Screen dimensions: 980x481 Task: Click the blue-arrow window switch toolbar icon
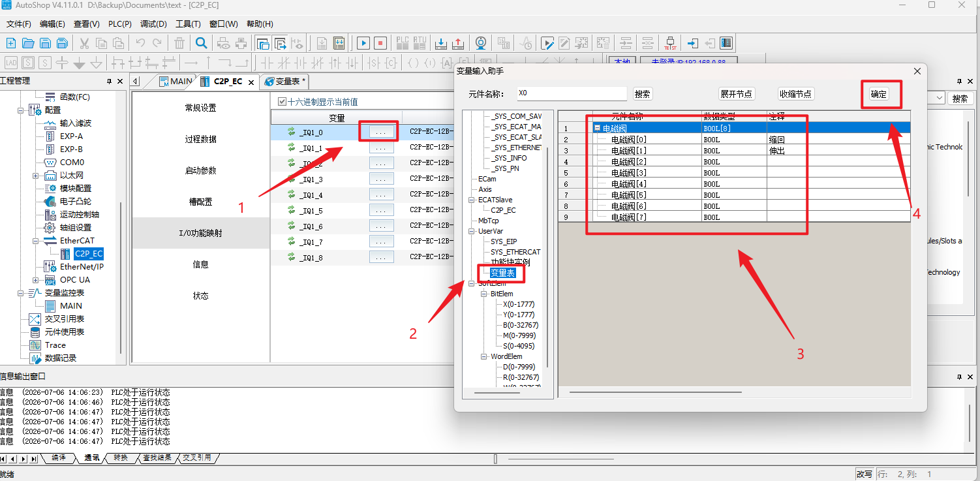pyautogui.click(x=281, y=44)
